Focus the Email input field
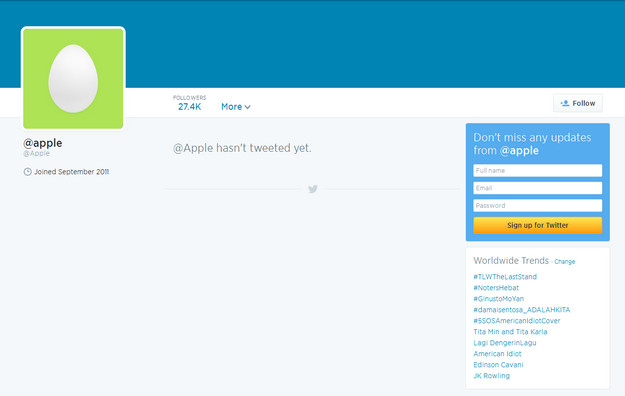 tap(537, 188)
